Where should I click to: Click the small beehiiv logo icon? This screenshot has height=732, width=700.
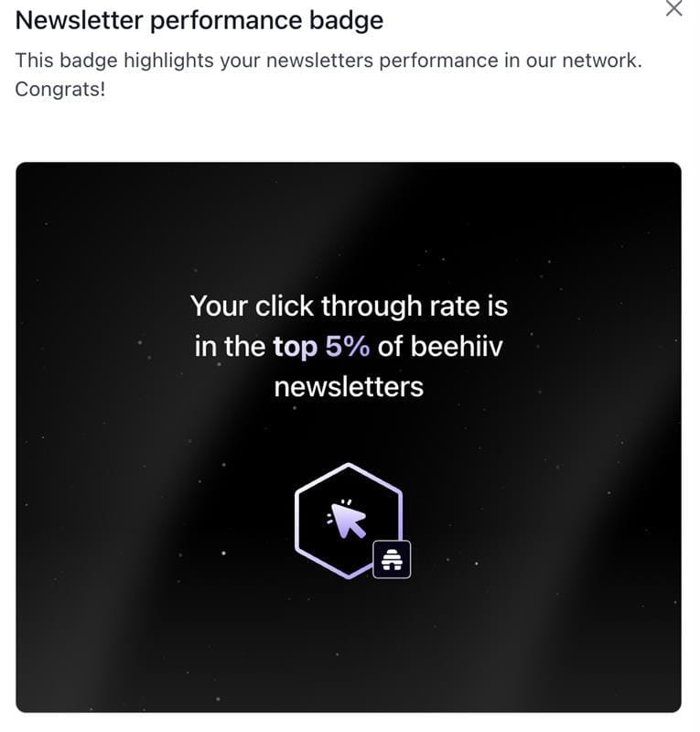pyautogui.click(x=392, y=559)
